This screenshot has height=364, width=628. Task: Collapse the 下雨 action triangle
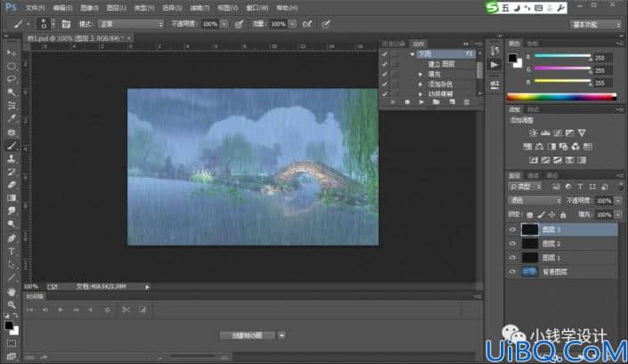[412, 54]
